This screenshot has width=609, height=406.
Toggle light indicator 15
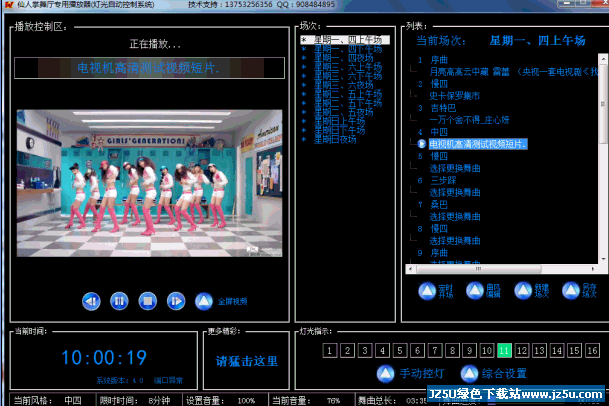pyautogui.click(x=574, y=351)
